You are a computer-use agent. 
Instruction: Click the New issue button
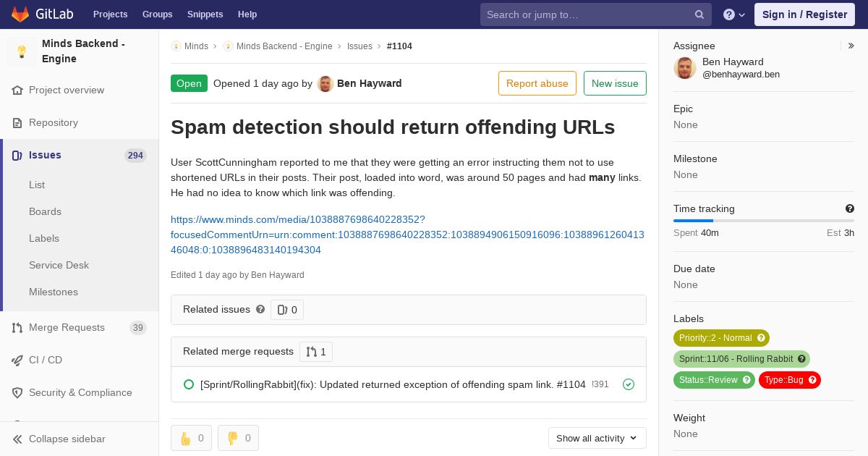point(615,83)
